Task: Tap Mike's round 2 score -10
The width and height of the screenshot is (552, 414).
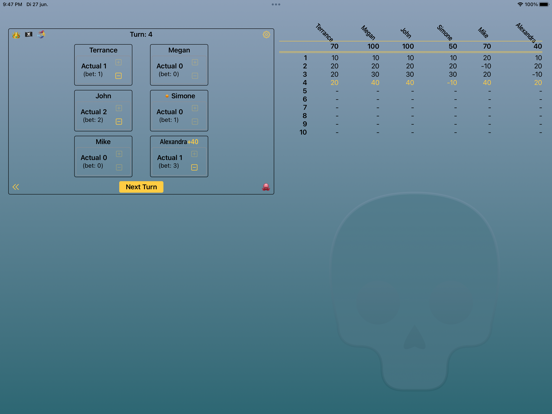Action: [486, 66]
